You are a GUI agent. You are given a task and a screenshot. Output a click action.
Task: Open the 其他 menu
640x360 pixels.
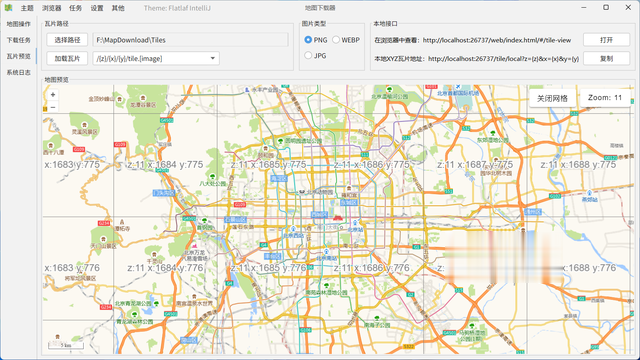[118, 8]
